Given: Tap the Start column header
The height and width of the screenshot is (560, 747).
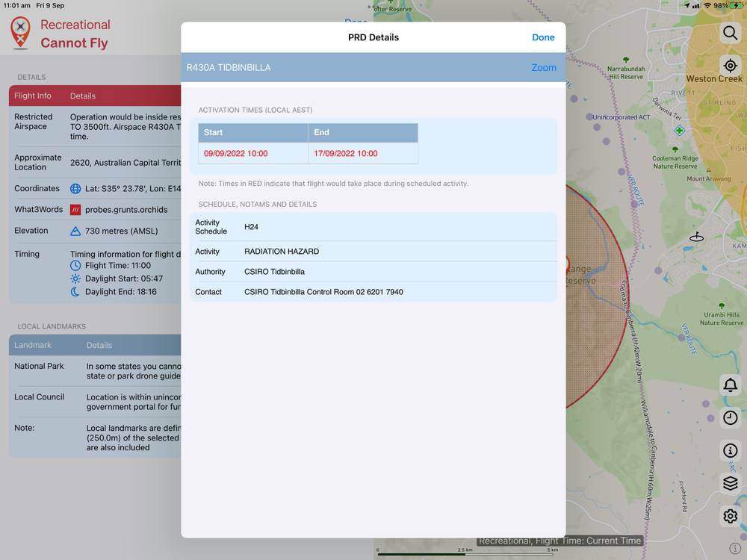Looking at the screenshot, I should pyautogui.click(x=253, y=132).
